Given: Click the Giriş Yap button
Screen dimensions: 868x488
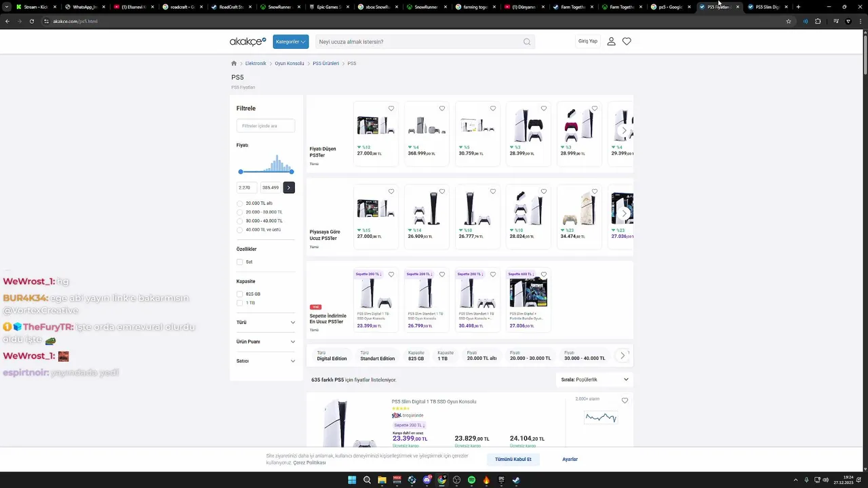Looking at the screenshot, I should [x=588, y=41].
